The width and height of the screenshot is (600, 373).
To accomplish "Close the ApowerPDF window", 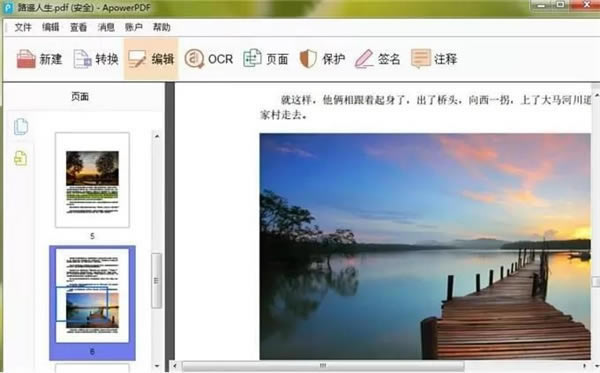I will [x=586, y=5].
